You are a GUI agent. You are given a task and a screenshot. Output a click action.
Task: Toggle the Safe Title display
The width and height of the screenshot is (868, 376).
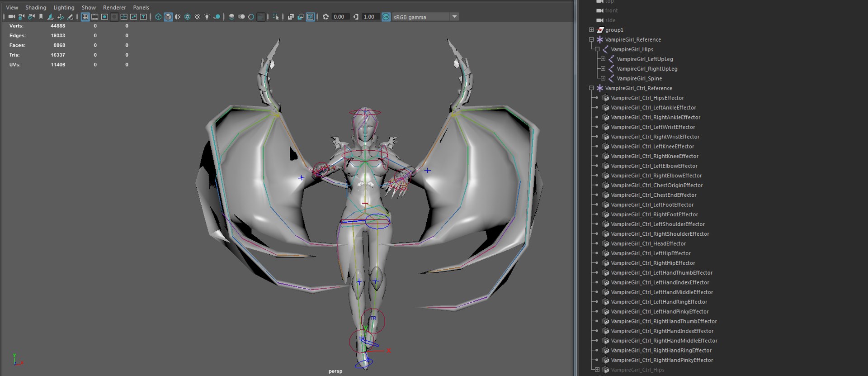(143, 17)
